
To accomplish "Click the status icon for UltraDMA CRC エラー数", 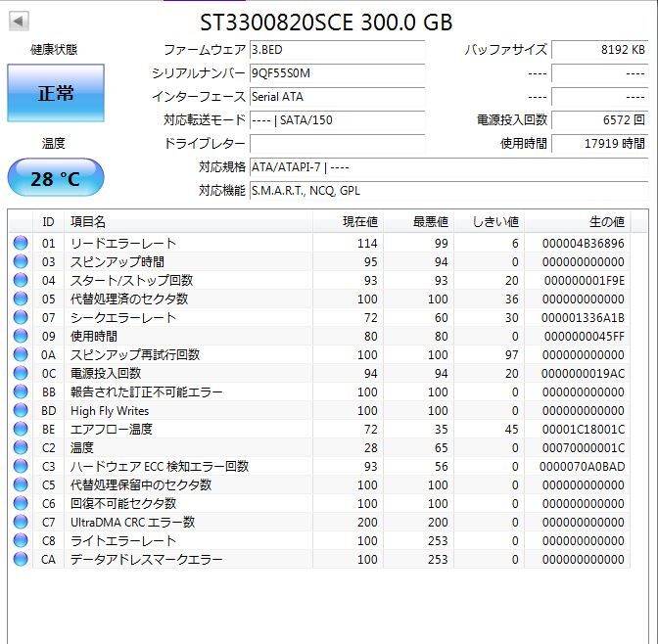I will pyautogui.click(x=21, y=522).
